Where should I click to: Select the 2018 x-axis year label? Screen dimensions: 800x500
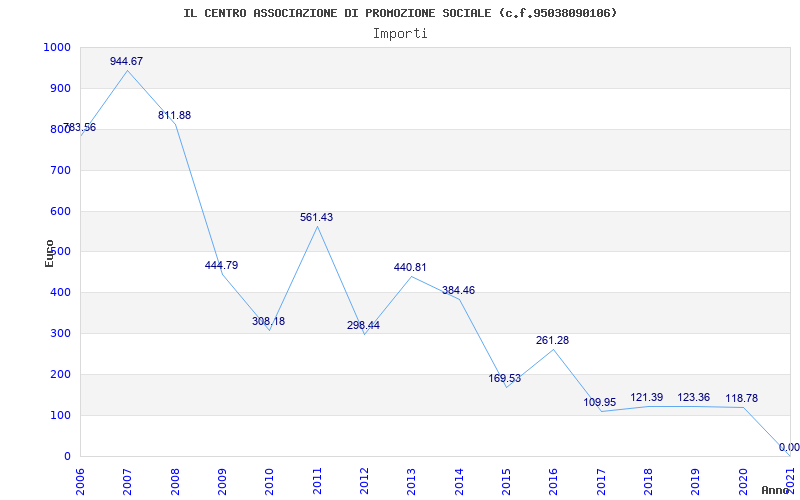[648, 481]
